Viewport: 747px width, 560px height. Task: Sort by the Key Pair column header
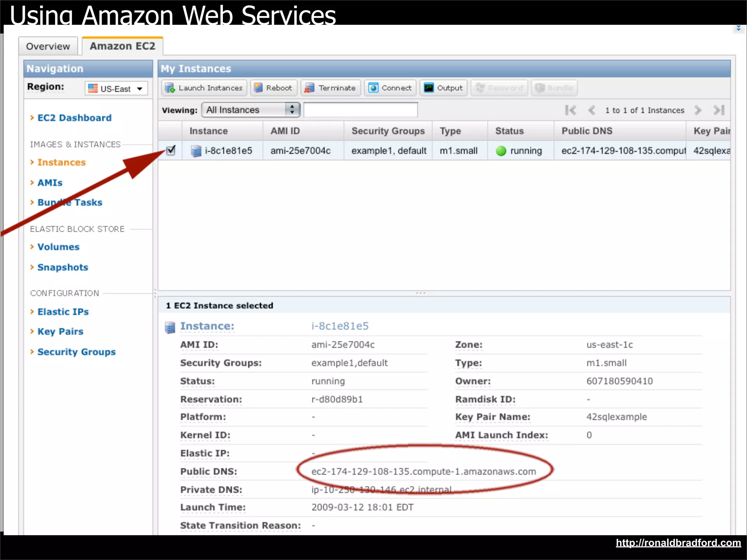(x=708, y=131)
